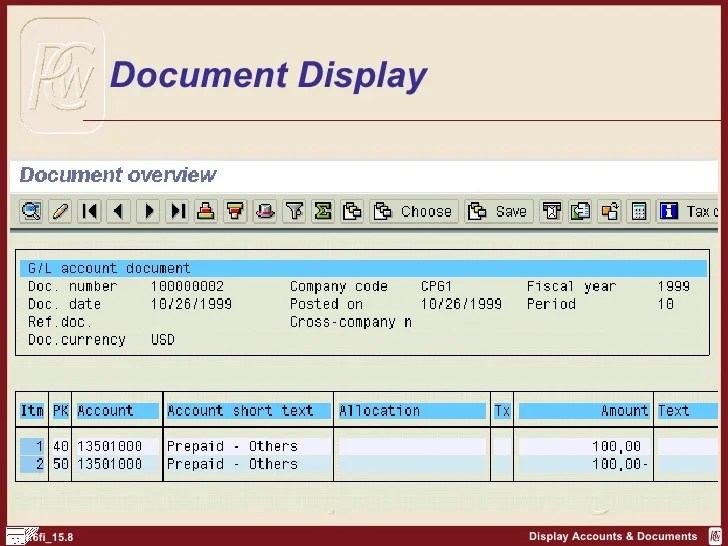Viewport: 728px width, 546px height.
Task: Go to first item arrow icon
Action: [x=89, y=211]
